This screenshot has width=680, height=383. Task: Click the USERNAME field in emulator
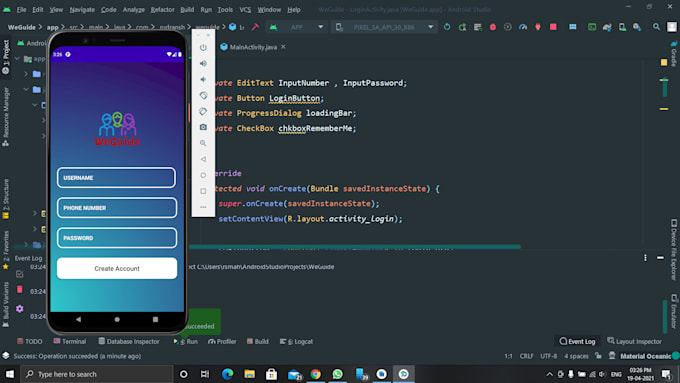(116, 178)
